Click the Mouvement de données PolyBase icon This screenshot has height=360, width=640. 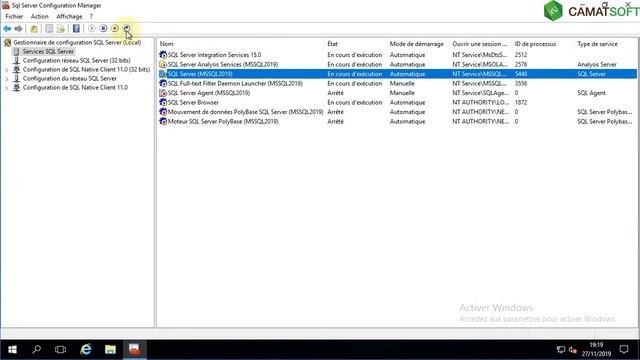tap(163, 112)
